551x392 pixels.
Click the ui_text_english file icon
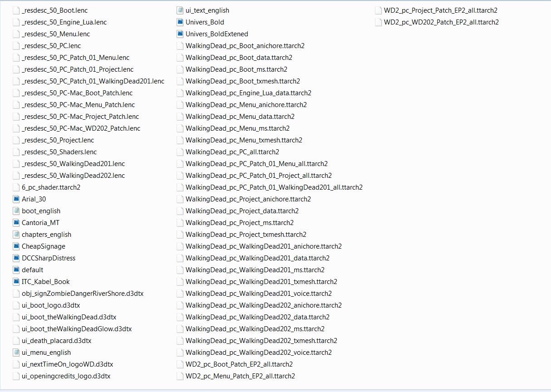pos(180,10)
